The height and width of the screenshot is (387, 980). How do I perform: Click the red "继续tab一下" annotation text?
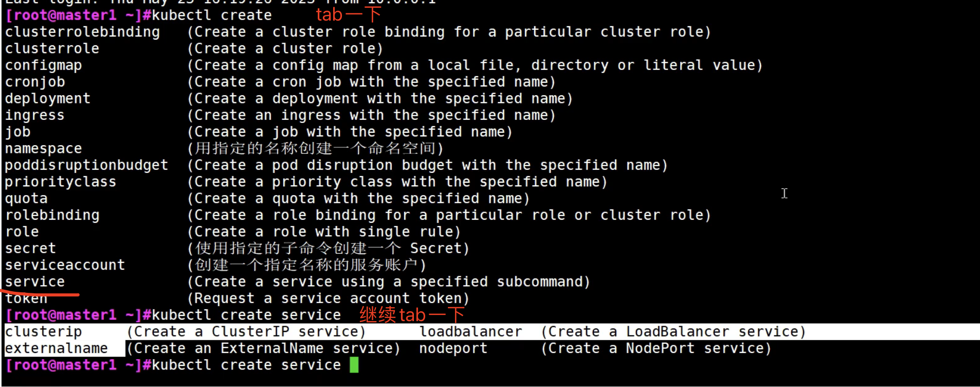411,314
